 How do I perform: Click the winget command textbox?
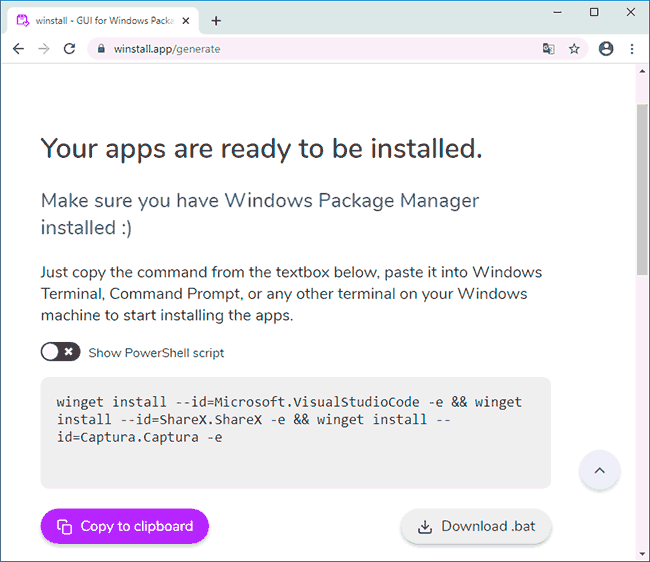296,433
